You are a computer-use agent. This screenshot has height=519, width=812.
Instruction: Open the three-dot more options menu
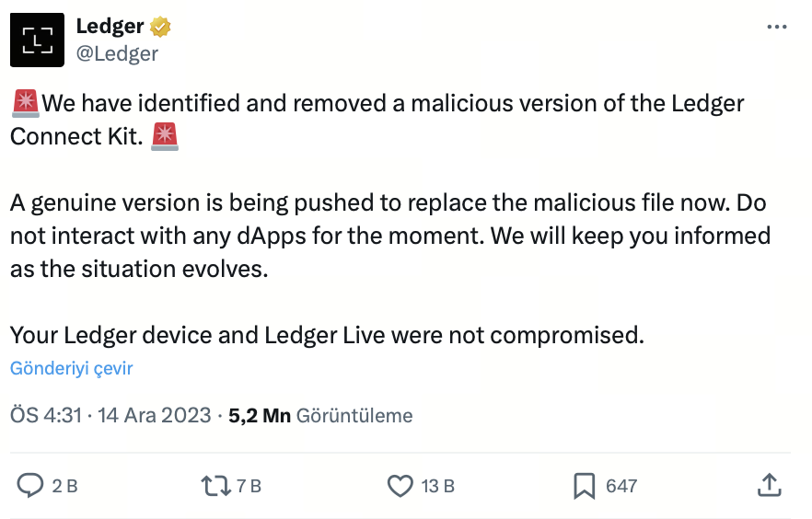(x=777, y=28)
